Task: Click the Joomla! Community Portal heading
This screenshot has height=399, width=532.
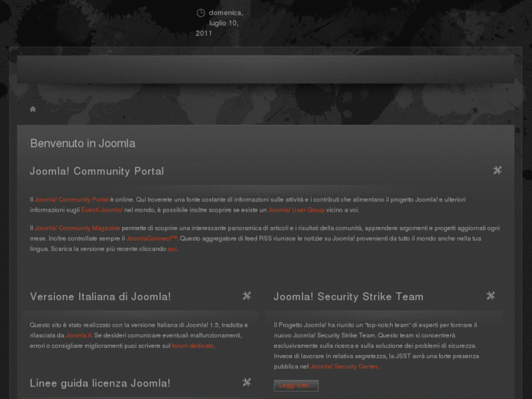Action: 97,171
